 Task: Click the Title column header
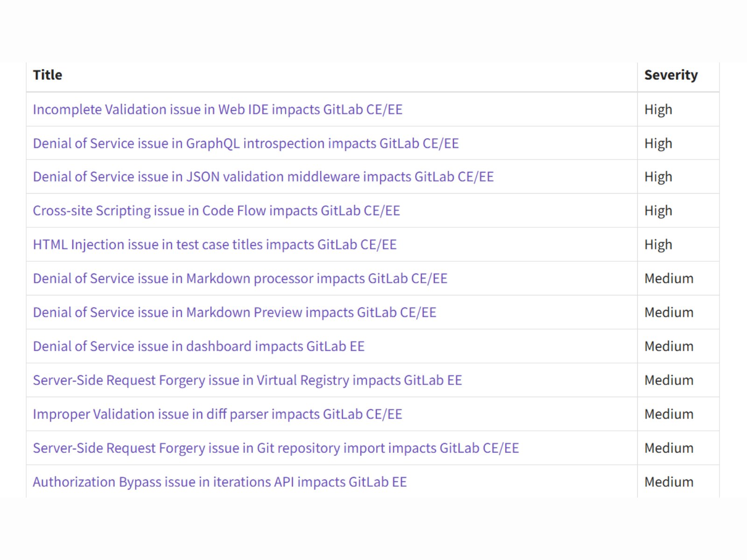click(48, 75)
